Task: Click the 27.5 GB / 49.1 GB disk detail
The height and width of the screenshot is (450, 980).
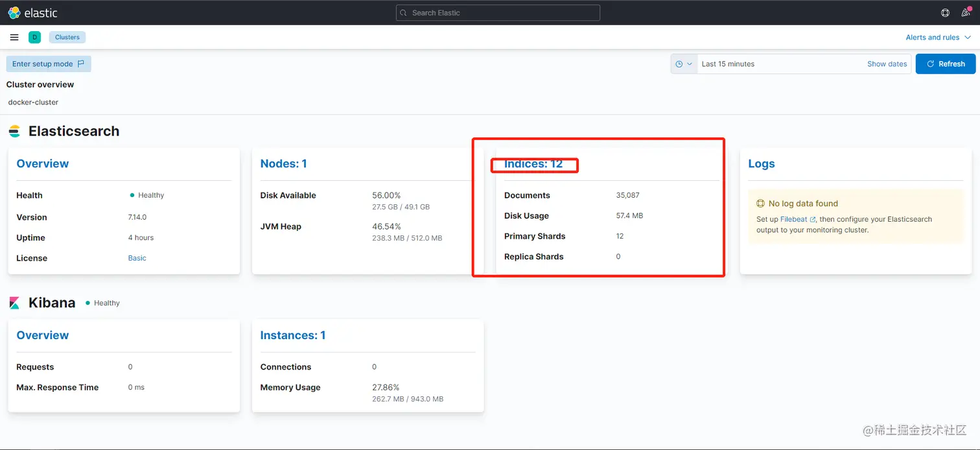Action: coord(401,207)
